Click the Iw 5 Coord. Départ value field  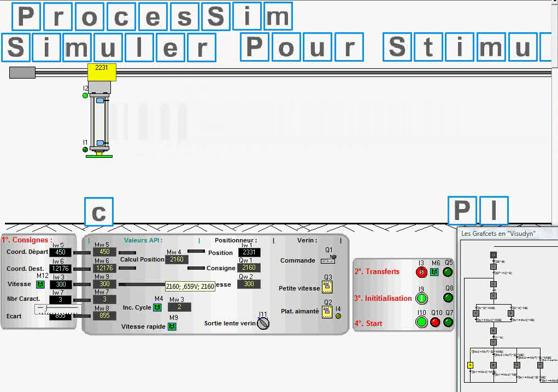(x=60, y=252)
